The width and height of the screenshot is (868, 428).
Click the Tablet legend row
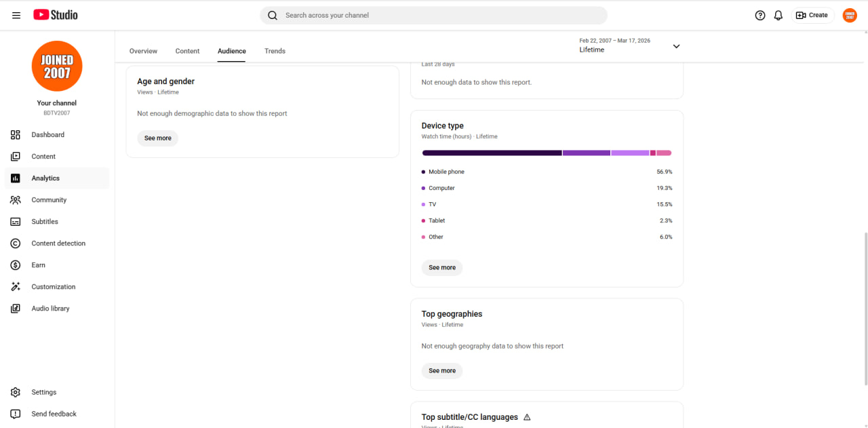click(x=547, y=221)
